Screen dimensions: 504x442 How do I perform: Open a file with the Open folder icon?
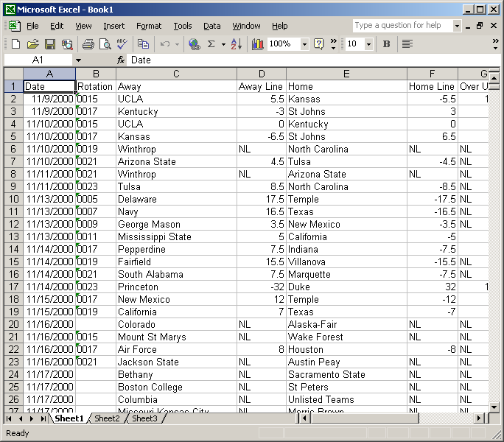(x=32, y=43)
